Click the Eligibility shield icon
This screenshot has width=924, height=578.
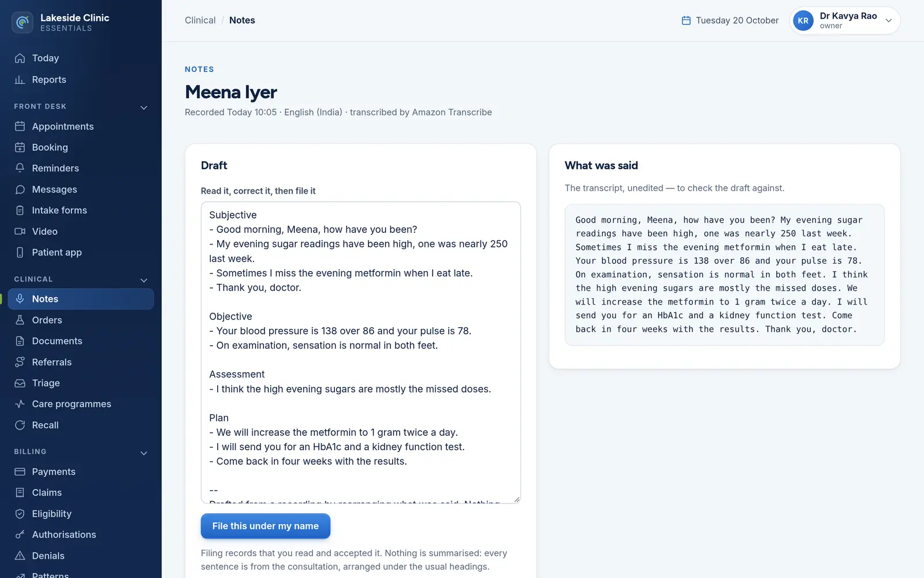click(20, 514)
